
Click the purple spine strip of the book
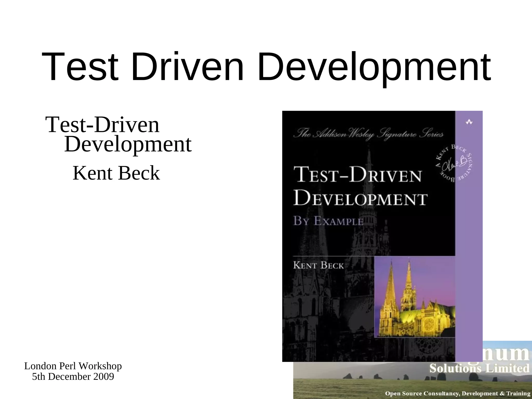[469, 234]
